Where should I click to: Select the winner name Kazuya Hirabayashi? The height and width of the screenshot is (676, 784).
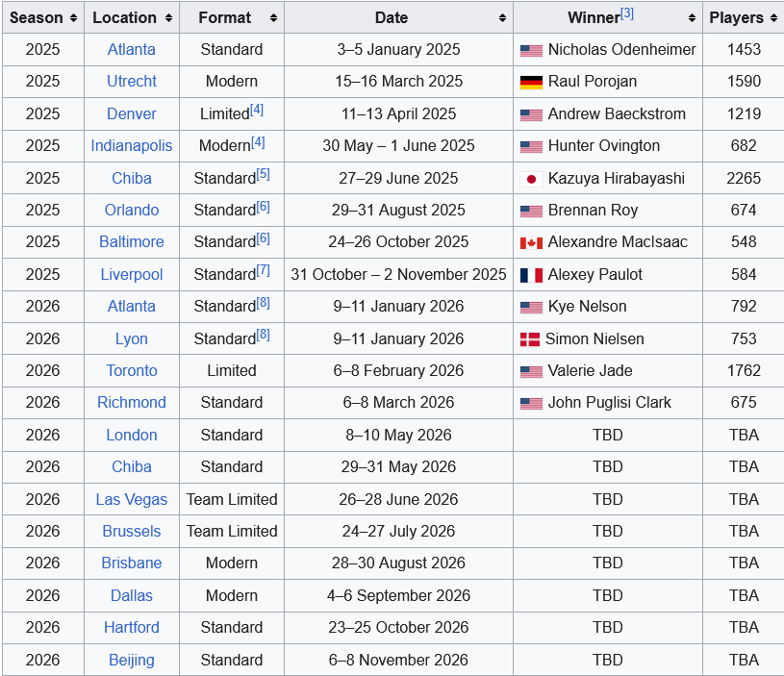coord(617,178)
